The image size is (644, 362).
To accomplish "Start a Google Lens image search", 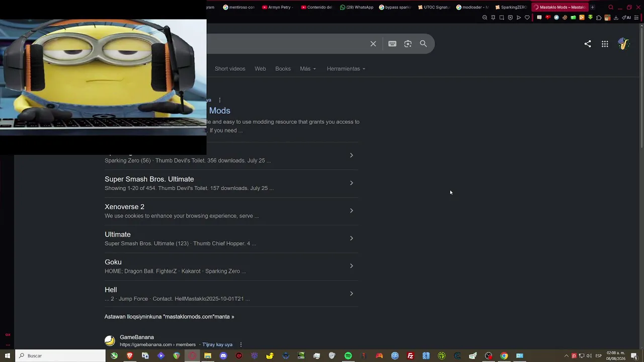I will point(408,44).
